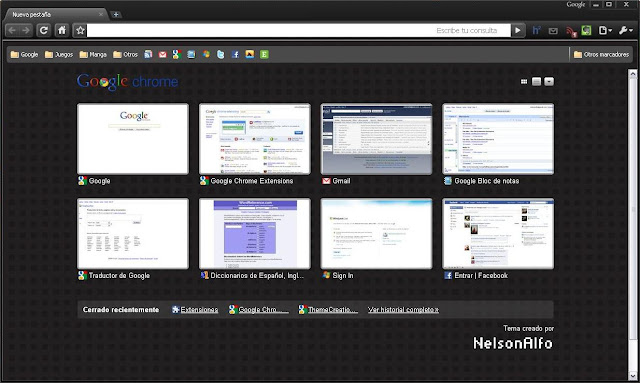The height and width of the screenshot is (383, 640).
Task: Expand the Otros marcadores folder
Action: point(601,54)
